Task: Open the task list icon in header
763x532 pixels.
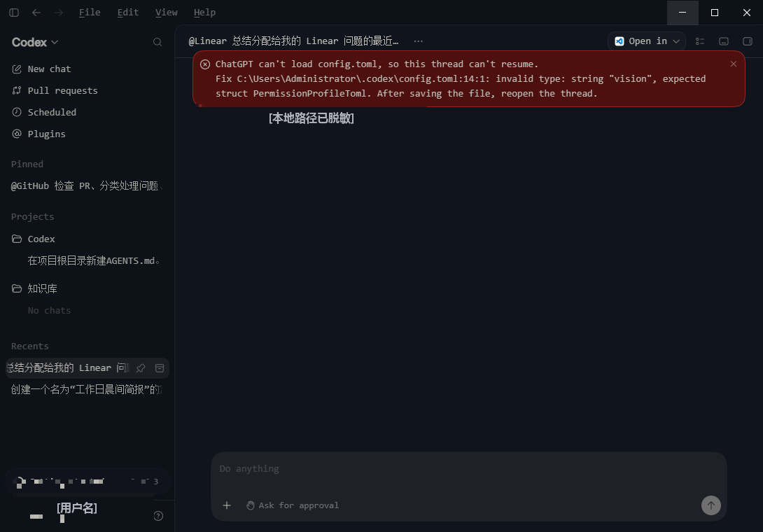Action: point(700,41)
